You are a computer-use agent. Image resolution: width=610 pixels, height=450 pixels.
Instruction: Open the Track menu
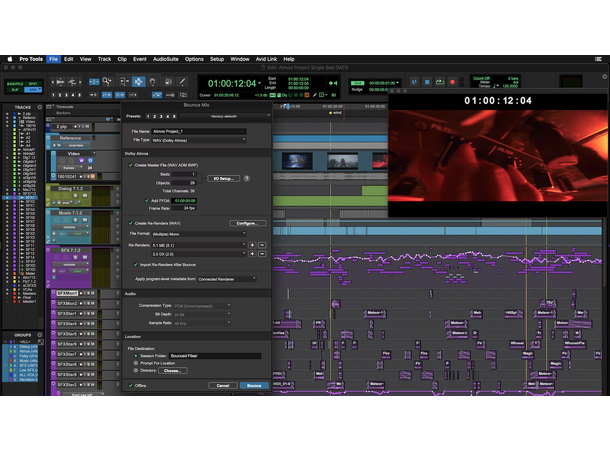click(x=104, y=59)
